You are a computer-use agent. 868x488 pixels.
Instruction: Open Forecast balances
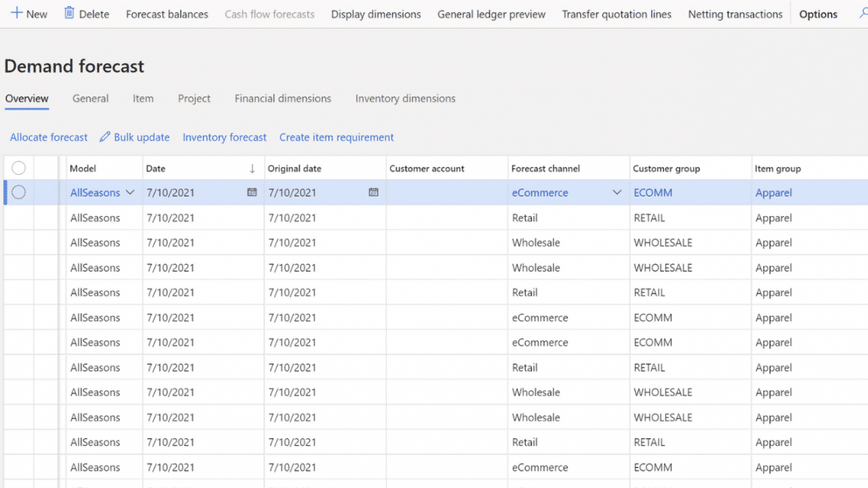167,14
